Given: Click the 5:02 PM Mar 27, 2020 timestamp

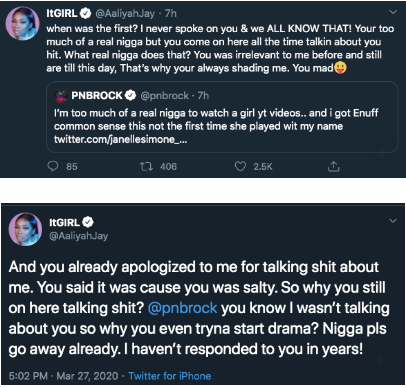Looking at the screenshot, I should point(63,376).
